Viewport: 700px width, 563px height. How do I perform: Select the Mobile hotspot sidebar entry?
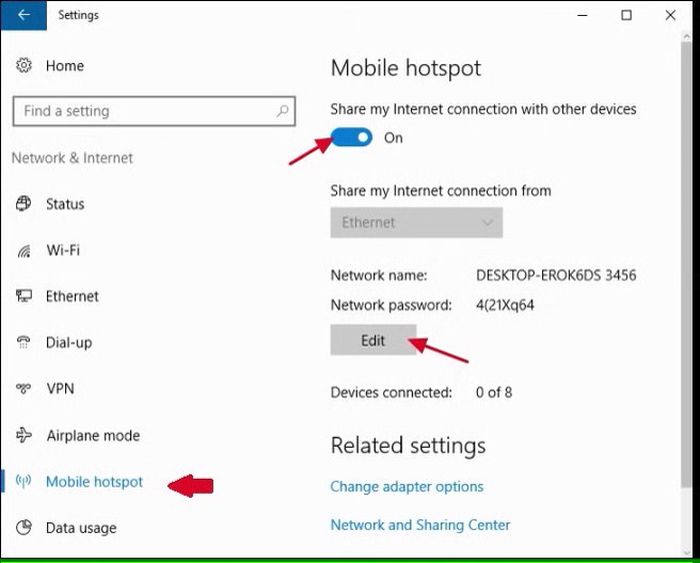[x=95, y=481]
